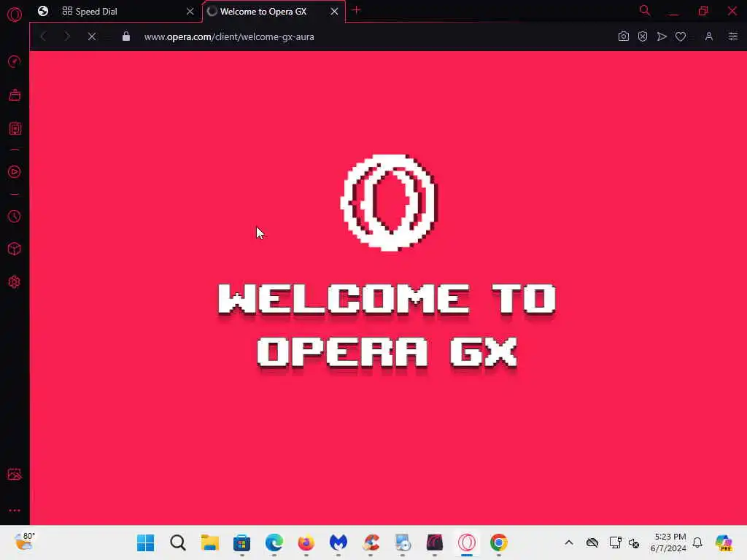Open the Windows Start menu
The width and height of the screenshot is (747, 560).
pos(145,542)
